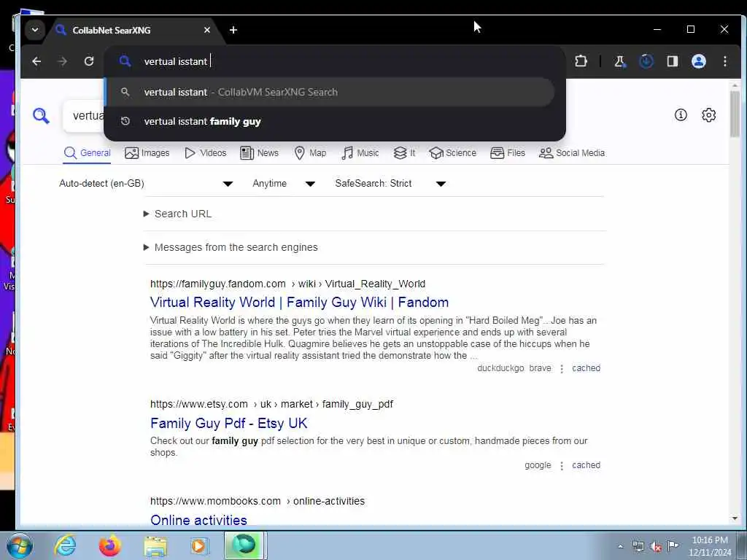Viewport: 747px width, 560px height.
Task: Open the profile avatar menu
Action: point(698,61)
